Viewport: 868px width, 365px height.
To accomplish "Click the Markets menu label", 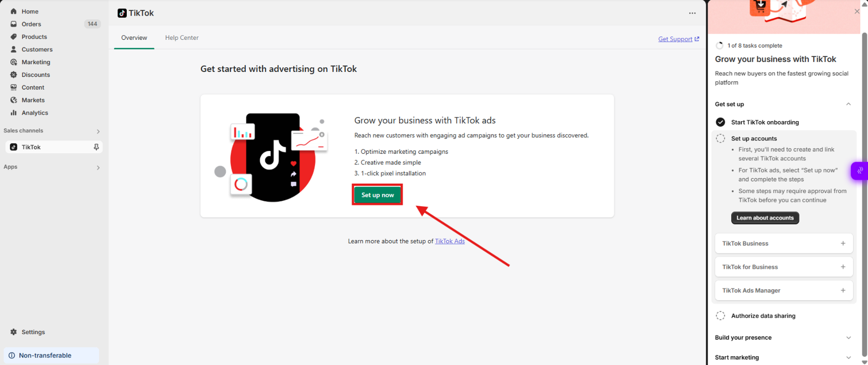I will tap(33, 100).
